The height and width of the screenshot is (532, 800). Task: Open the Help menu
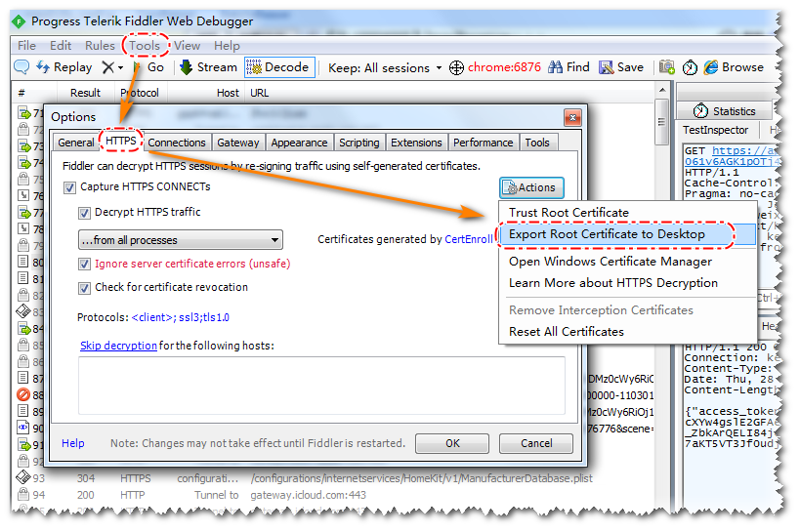click(227, 46)
